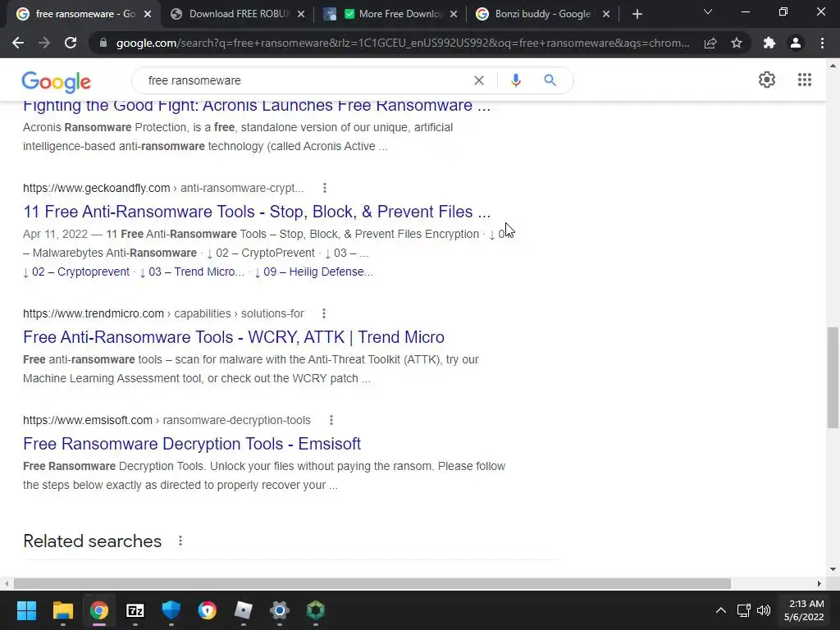
Task: Open Google quick settings gear
Action: (767, 80)
